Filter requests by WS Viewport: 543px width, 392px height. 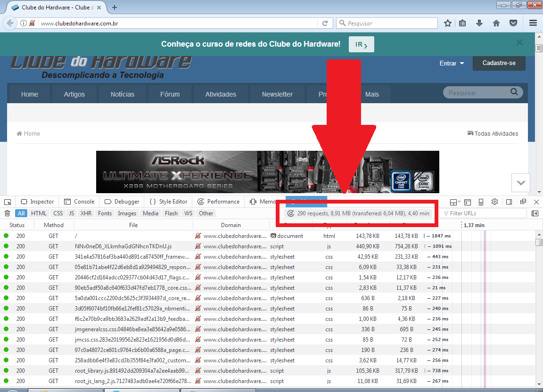[x=189, y=213]
